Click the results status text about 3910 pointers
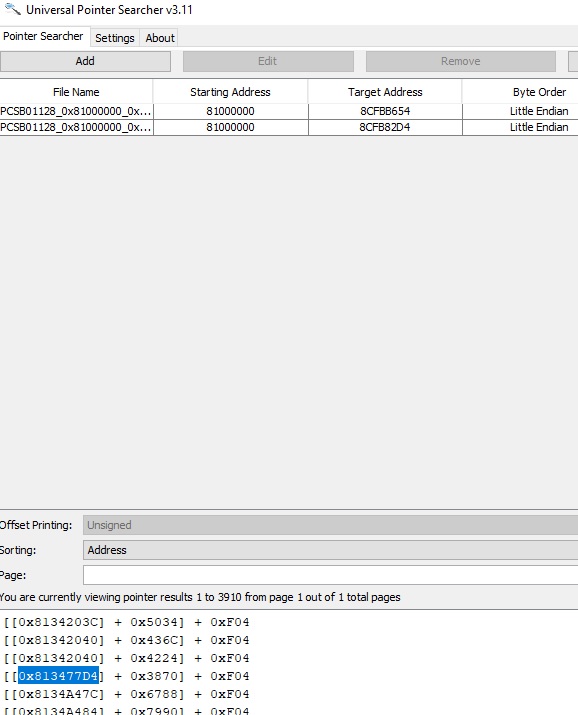Image resolution: width=578 pixels, height=715 pixels. pyautogui.click(x=200, y=597)
